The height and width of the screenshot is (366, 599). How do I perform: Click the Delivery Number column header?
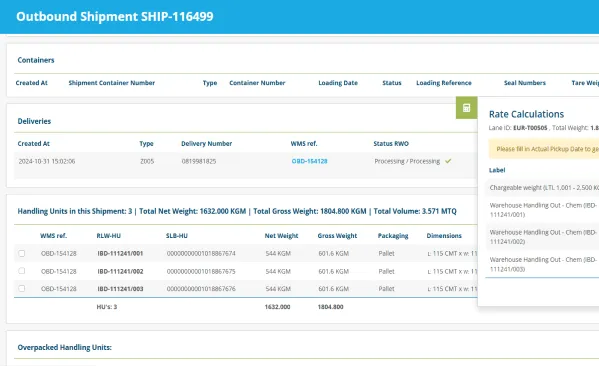coord(206,144)
